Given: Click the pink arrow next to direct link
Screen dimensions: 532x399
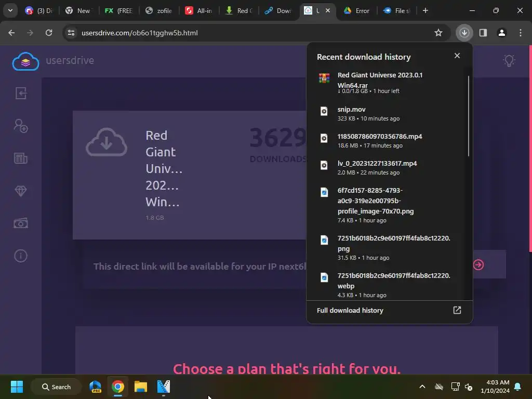Looking at the screenshot, I should pyautogui.click(x=478, y=264).
